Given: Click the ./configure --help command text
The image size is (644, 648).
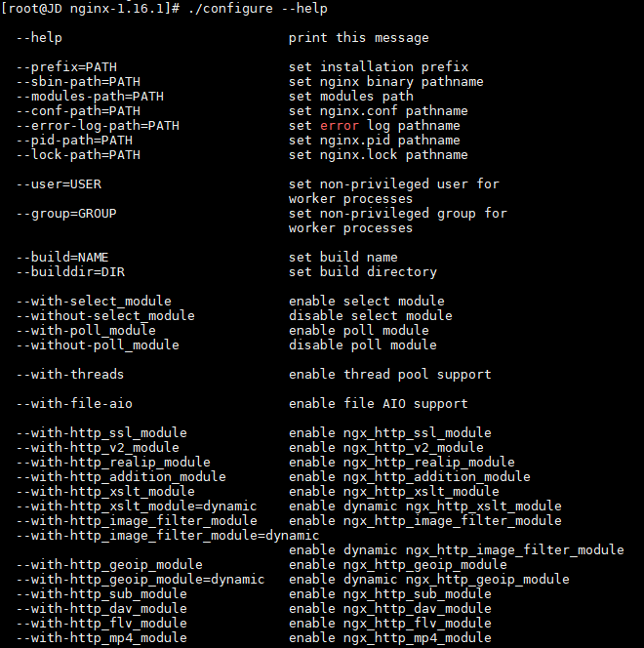Looking at the screenshot, I should pyautogui.click(x=258, y=9).
